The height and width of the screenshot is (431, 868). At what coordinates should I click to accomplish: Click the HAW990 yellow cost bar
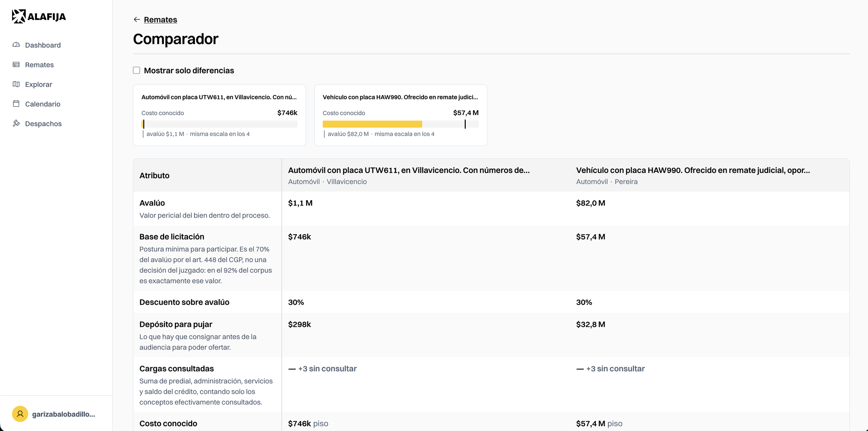point(372,124)
